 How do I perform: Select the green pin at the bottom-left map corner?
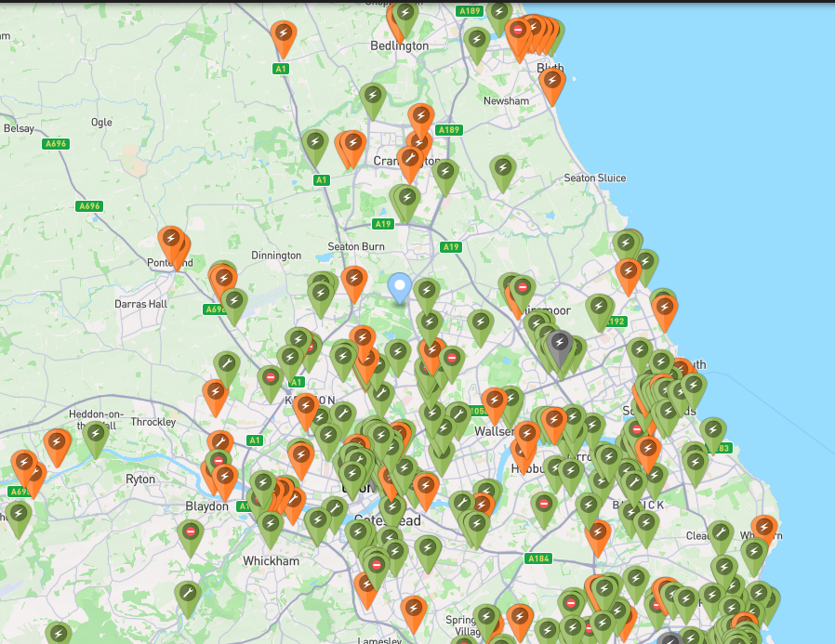[59, 635]
